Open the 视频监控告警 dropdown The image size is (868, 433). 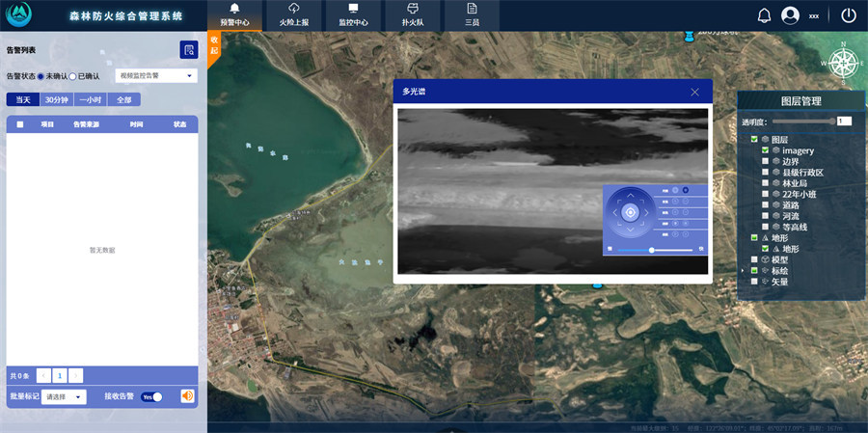pyautogui.click(x=156, y=76)
